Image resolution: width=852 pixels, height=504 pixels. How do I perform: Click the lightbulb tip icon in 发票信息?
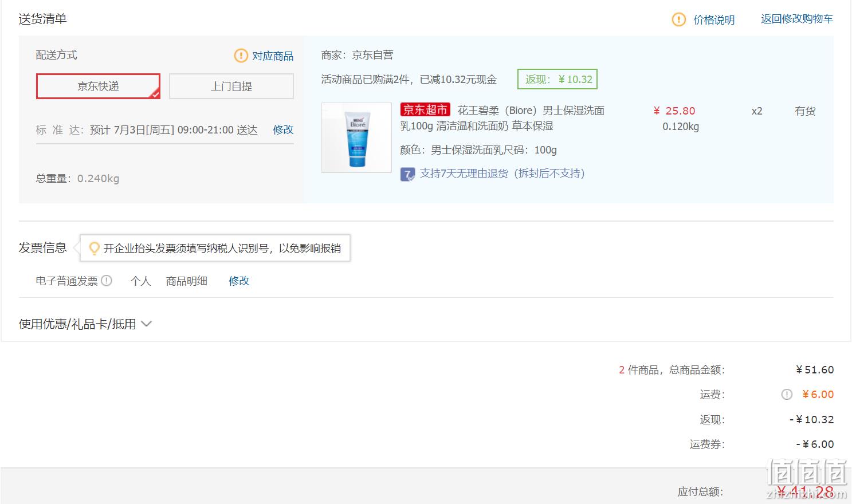point(95,248)
